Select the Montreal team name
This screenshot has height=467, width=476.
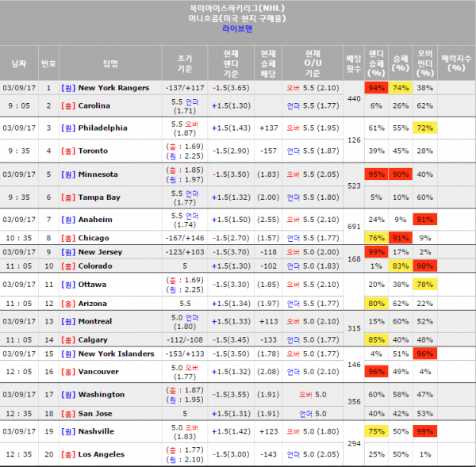(95, 321)
